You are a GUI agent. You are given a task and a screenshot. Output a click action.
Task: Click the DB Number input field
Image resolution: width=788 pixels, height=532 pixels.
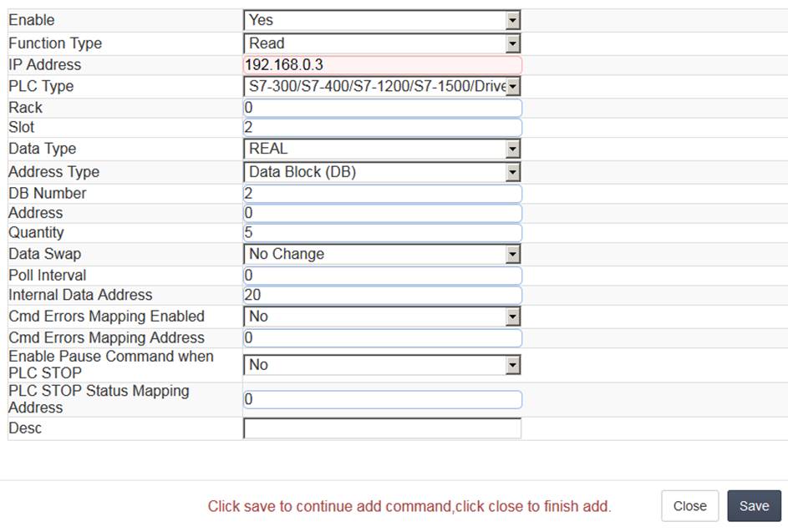pos(383,194)
